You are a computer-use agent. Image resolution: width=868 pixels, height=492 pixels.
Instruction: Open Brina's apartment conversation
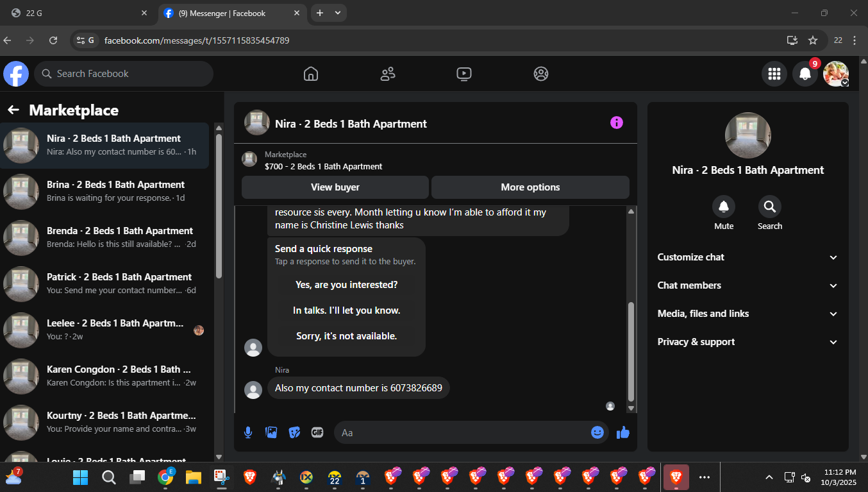pyautogui.click(x=105, y=192)
